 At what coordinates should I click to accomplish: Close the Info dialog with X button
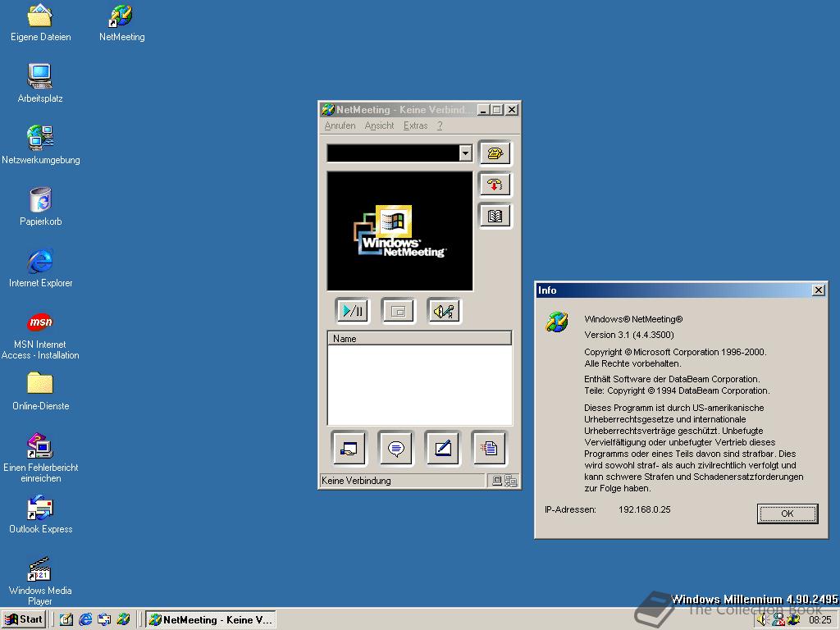[818, 290]
